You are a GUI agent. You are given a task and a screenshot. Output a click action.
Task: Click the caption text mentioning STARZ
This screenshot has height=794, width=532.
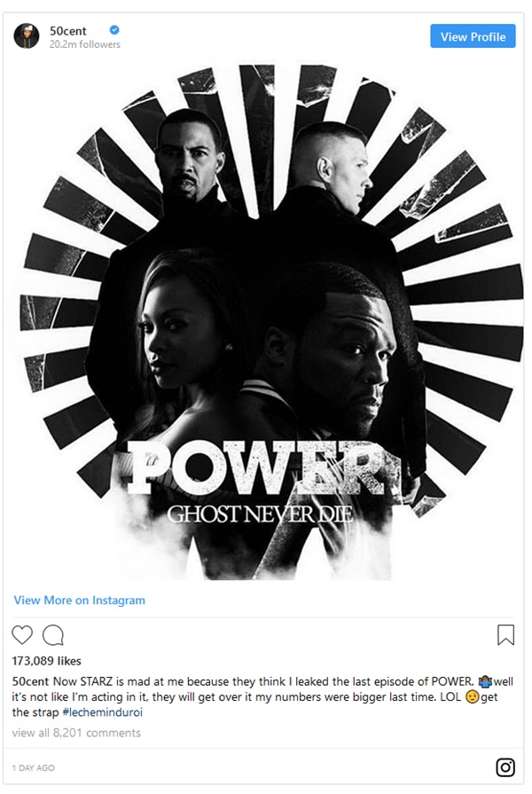(263, 696)
